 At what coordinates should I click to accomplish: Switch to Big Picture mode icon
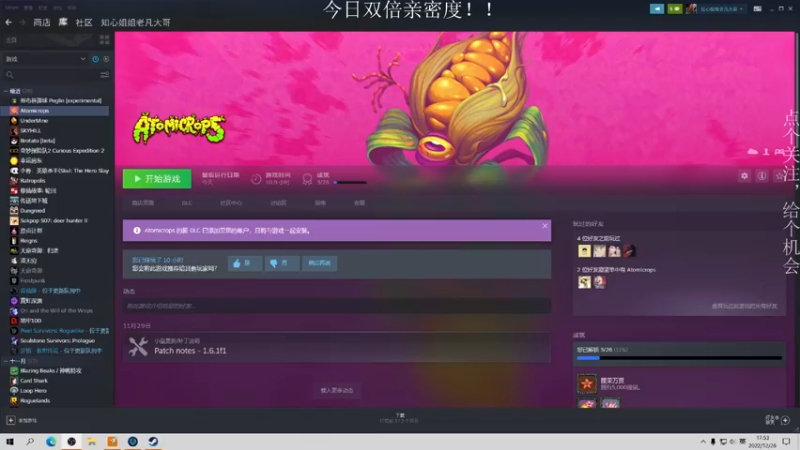[758, 9]
